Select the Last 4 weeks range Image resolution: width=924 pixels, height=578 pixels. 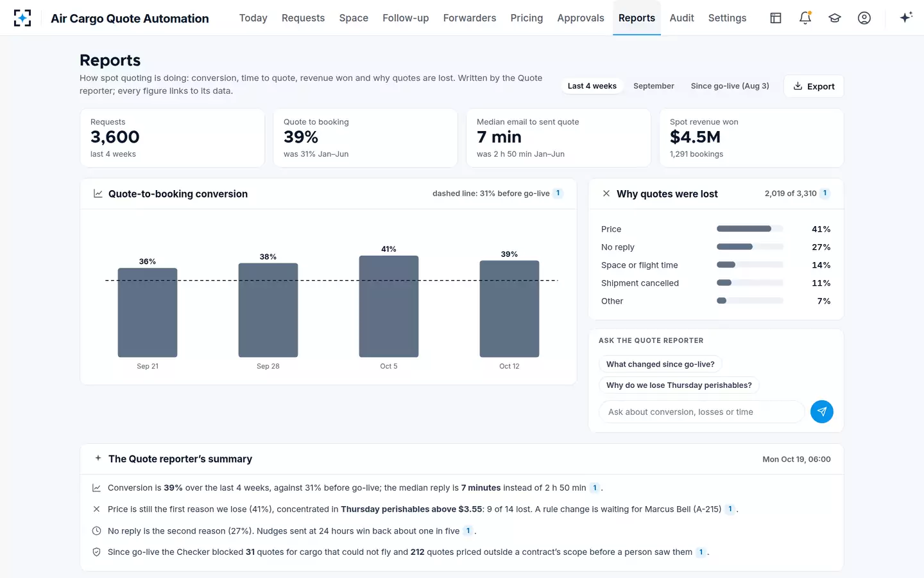592,86
